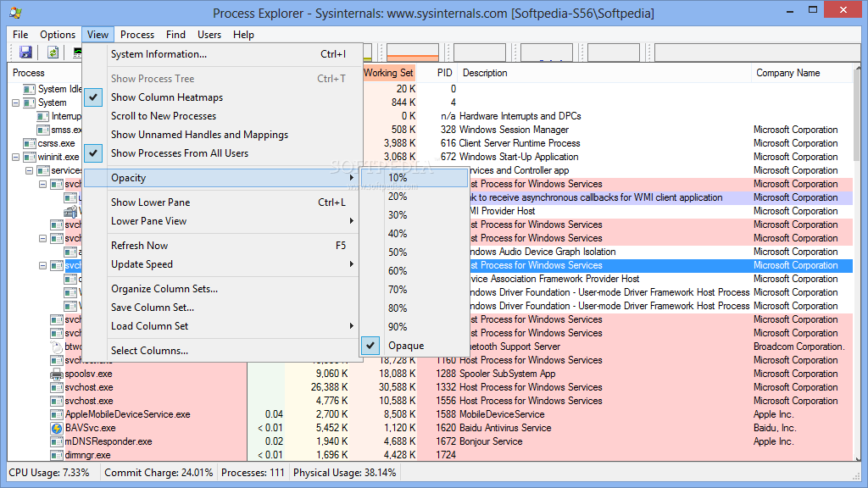868x488 pixels.
Task: Select Baidu Antivirus Service description
Action: click(505, 428)
